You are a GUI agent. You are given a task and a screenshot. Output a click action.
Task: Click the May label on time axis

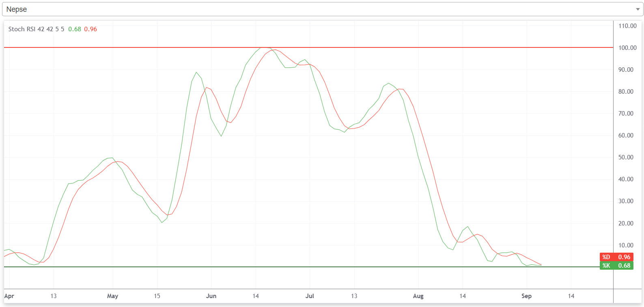pos(112,296)
